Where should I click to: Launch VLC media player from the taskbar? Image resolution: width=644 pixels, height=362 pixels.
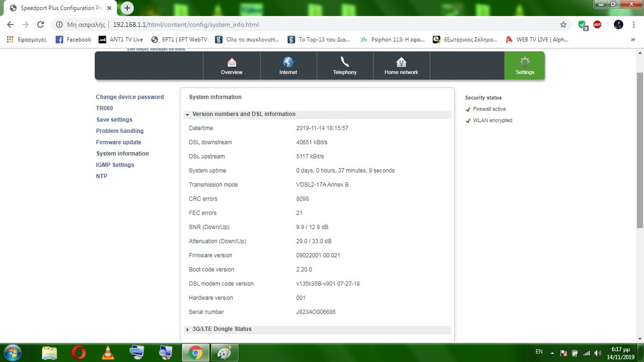[108, 352]
